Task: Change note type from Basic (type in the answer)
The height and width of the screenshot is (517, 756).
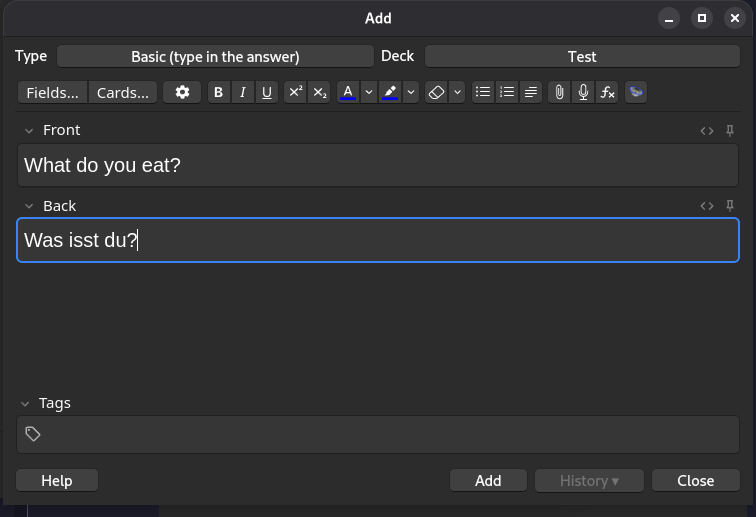Action: pyautogui.click(x=215, y=56)
